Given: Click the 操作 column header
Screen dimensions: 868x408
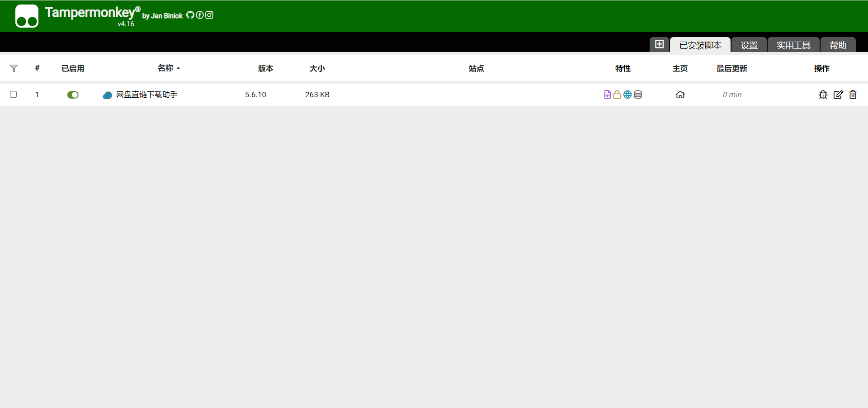Looking at the screenshot, I should click(x=822, y=68).
